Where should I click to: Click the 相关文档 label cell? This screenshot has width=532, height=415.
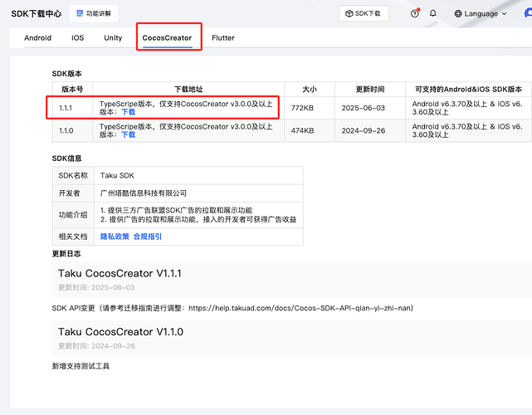[73, 237]
